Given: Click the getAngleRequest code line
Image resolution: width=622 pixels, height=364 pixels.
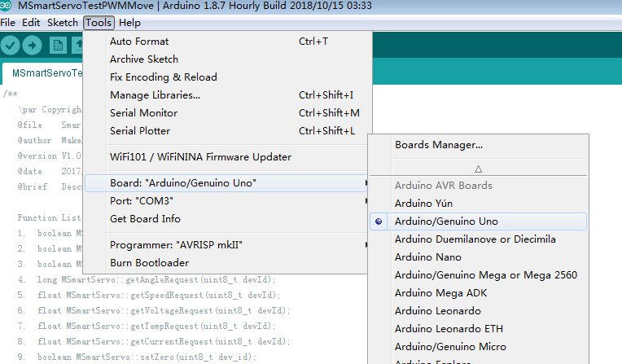Looking at the screenshot, I should [146, 280].
